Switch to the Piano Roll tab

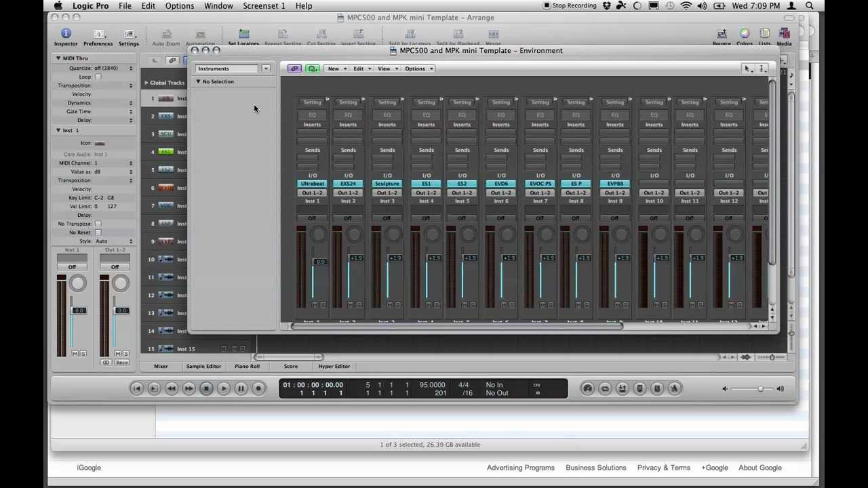point(247,366)
